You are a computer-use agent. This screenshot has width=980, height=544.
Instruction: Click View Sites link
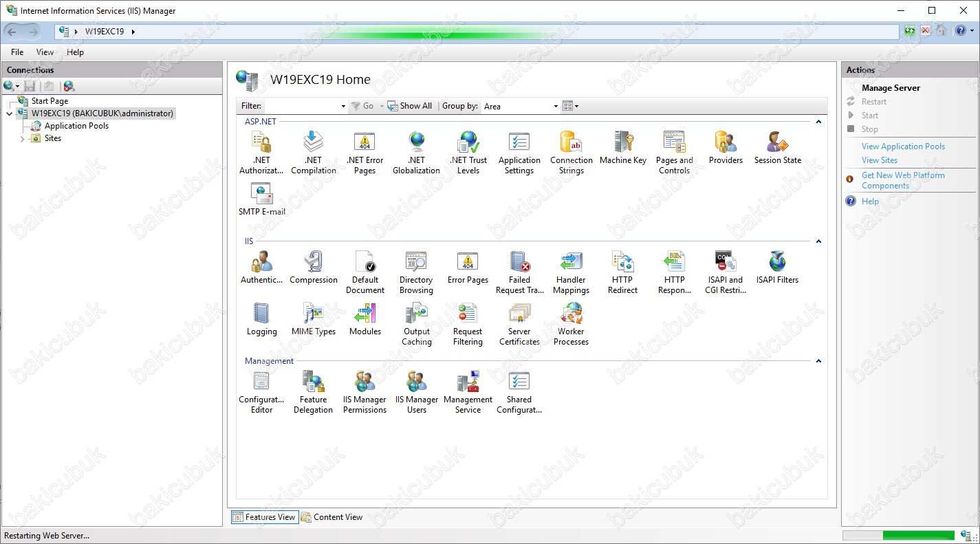point(880,160)
